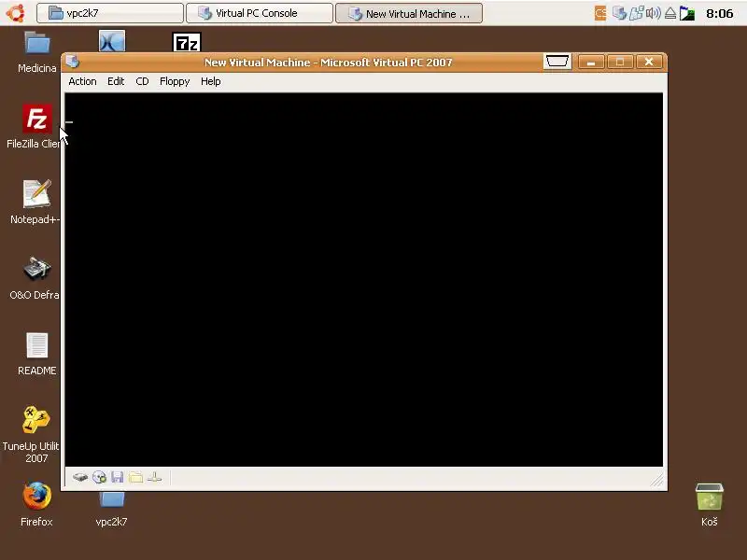
Task: Open the CD menu
Action: pyautogui.click(x=142, y=81)
